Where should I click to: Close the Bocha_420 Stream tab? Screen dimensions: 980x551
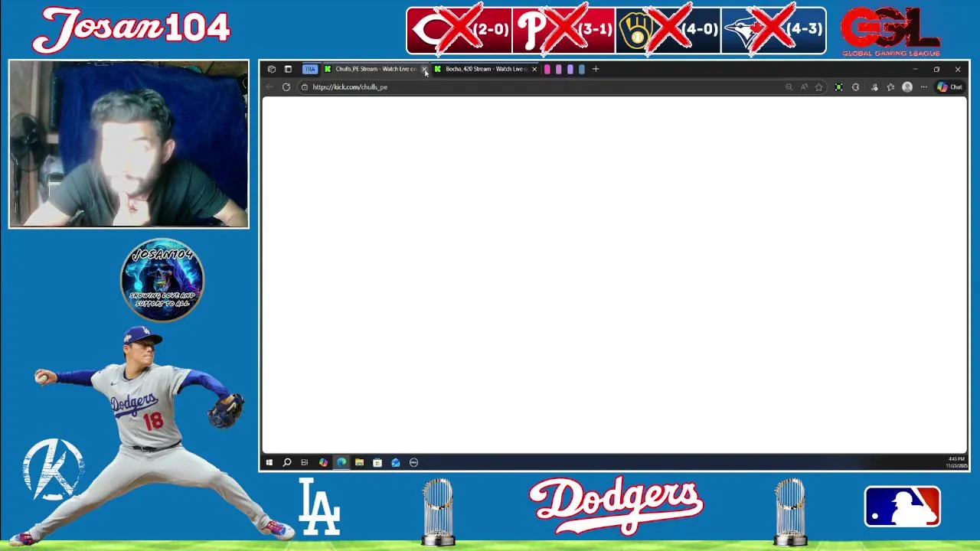[x=534, y=69]
